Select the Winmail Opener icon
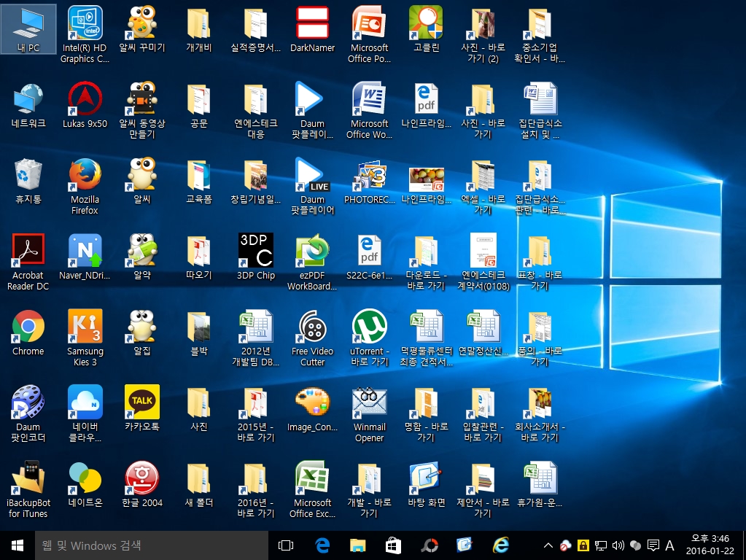This screenshot has width=746, height=560. point(369,413)
